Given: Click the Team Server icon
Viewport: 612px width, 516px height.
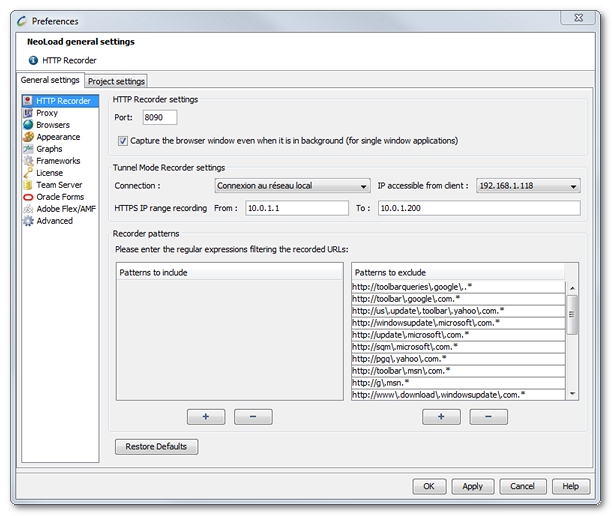Looking at the screenshot, I should (x=28, y=185).
